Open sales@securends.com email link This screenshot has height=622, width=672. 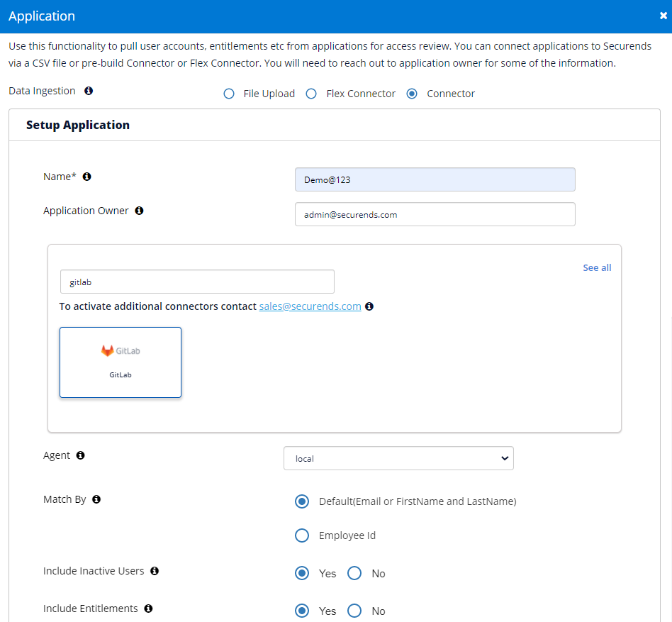click(x=310, y=306)
